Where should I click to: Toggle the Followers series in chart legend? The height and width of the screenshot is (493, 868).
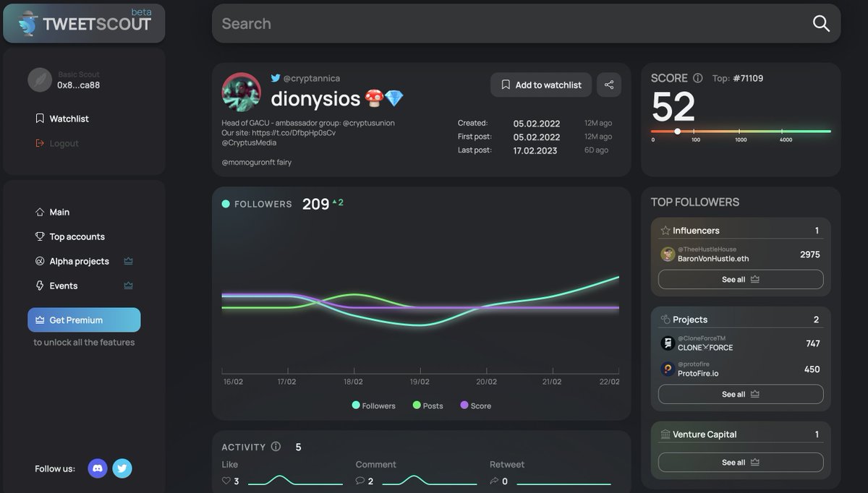(374, 406)
